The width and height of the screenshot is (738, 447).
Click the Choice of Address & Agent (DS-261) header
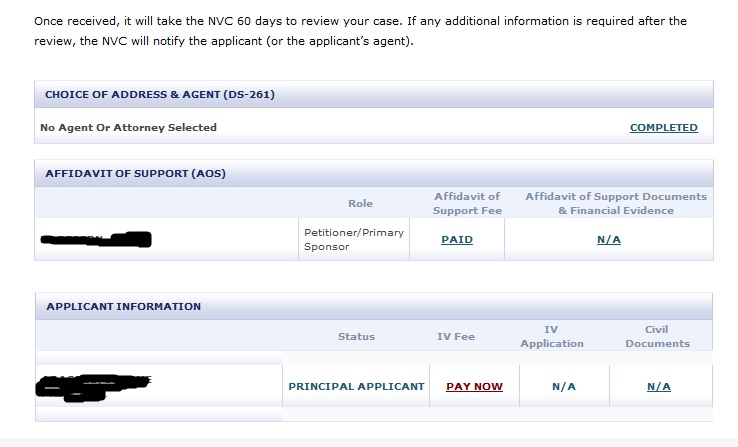click(x=160, y=95)
